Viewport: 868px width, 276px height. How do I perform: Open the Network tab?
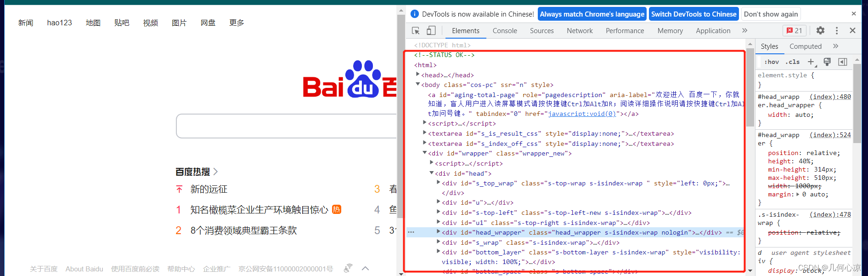pos(580,31)
